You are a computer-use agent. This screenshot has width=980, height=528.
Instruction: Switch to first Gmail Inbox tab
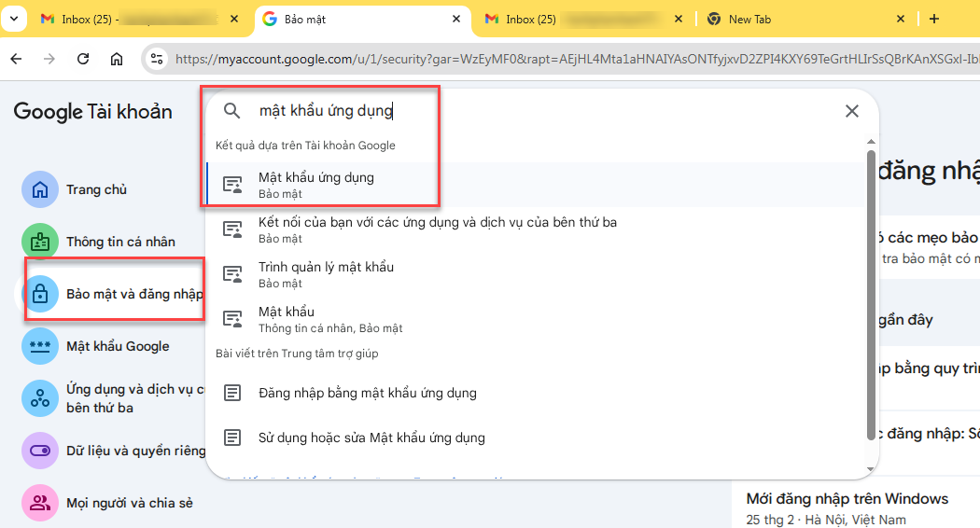click(131, 19)
